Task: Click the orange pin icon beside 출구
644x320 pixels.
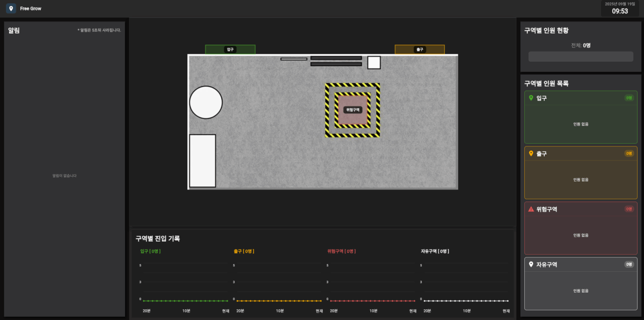Action: [531, 154]
